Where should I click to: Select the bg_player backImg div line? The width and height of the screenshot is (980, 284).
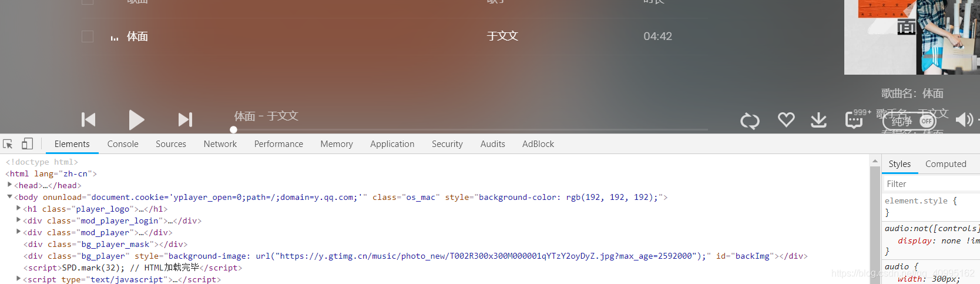[415, 256]
